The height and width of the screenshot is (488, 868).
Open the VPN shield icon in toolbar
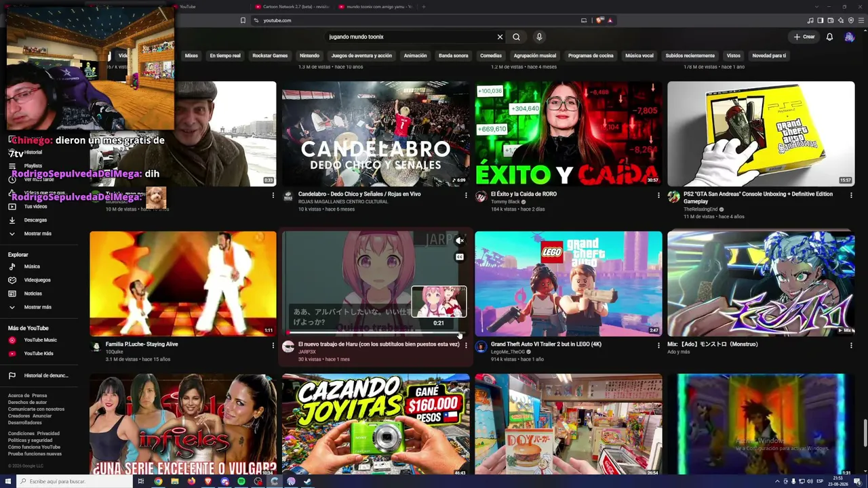(850, 20)
